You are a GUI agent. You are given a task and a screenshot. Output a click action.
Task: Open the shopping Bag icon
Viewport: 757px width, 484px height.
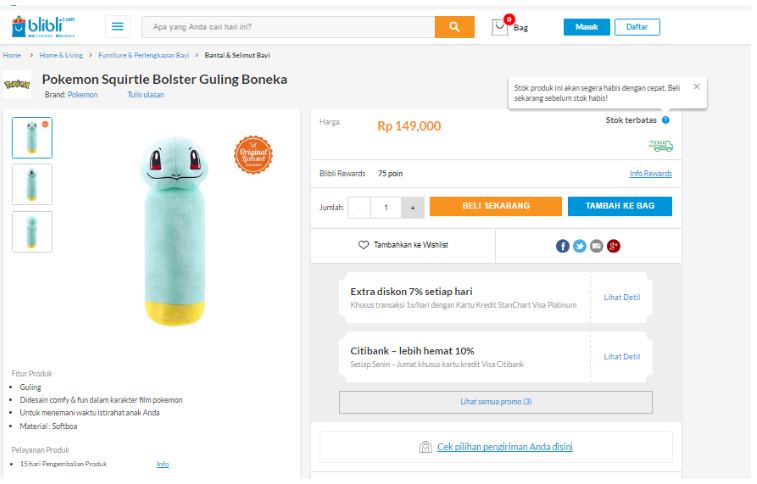(502, 26)
